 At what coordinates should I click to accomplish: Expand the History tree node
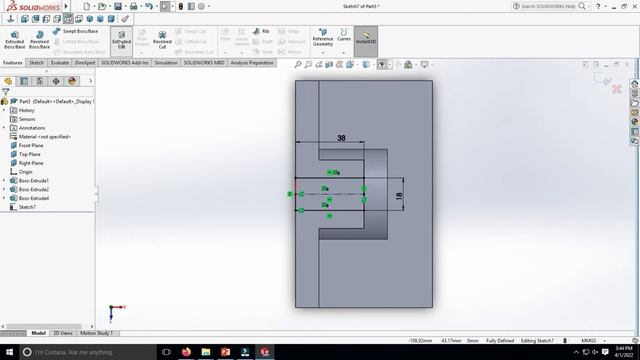pos(4,110)
